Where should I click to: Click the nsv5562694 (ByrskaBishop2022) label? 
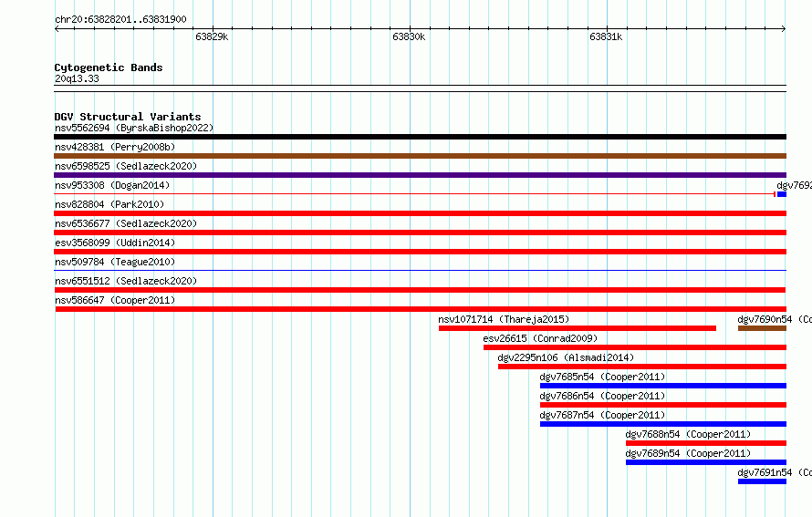(x=134, y=128)
